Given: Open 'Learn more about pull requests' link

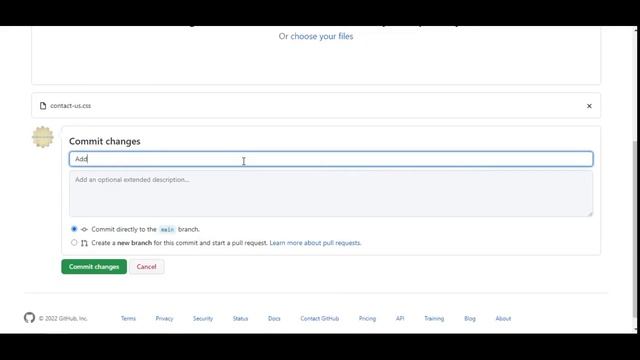Looking at the screenshot, I should [x=315, y=243].
